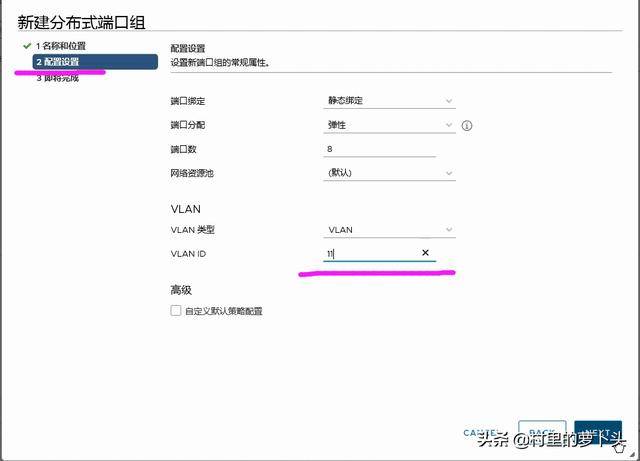The height and width of the screenshot is (461, 640).
Task: Click the NEXT button
Action: click(x=598, y=434)
